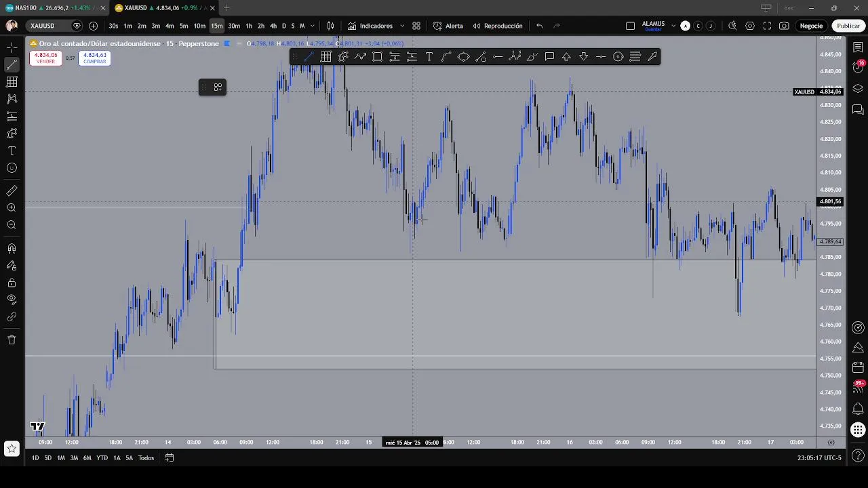The image size is (868, 488).
Task: Select the ellipse tool in favorites bar
Action: pyautogui.click(x=463, y=57)
